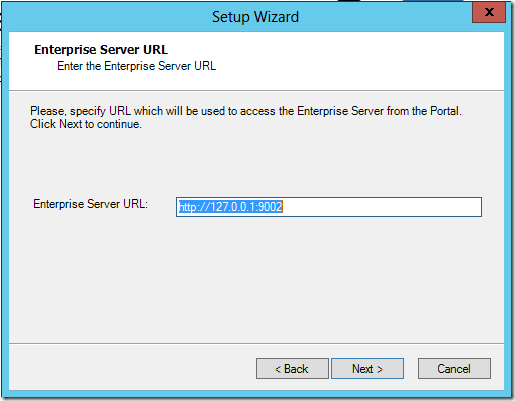Screen dimensions: 515x401
Task: Place cursor in empty part of URL field
Action: point(382,207)
